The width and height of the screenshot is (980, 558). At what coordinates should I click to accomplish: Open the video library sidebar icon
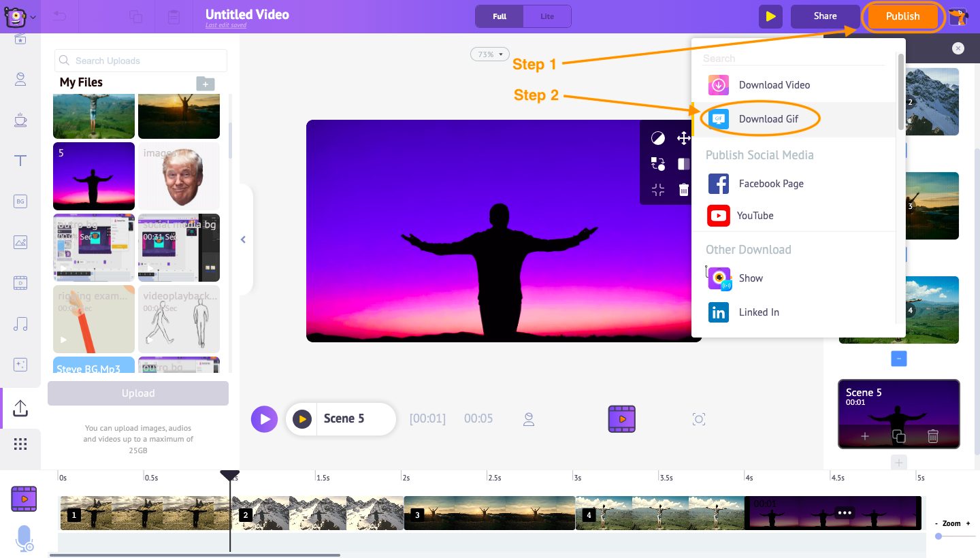pos(20,282)
